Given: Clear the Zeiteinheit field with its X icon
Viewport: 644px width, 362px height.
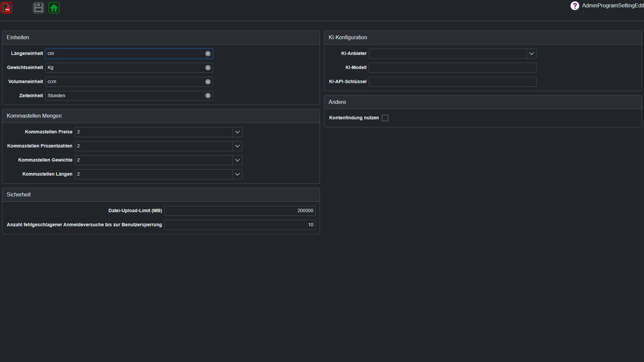Looking at the screenshot, I should point(208,96).
